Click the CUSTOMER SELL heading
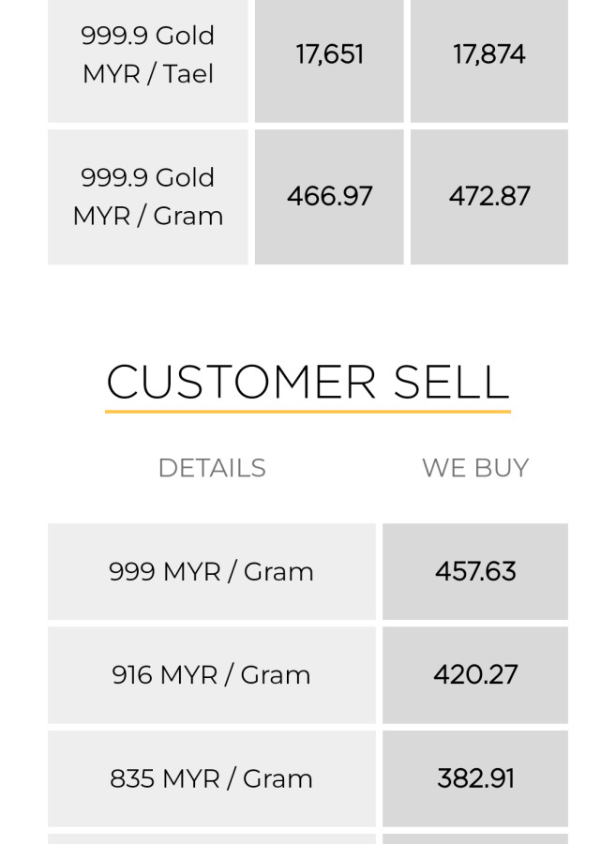 (308, 382)
